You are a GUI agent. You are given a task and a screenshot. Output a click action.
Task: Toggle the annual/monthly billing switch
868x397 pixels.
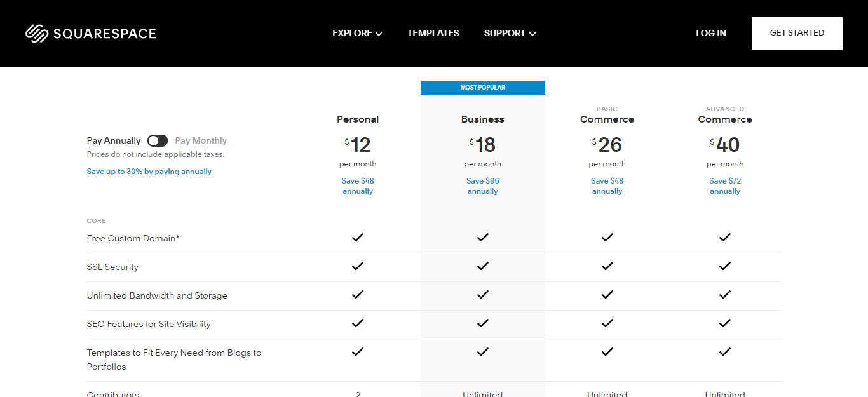point(158,140)
